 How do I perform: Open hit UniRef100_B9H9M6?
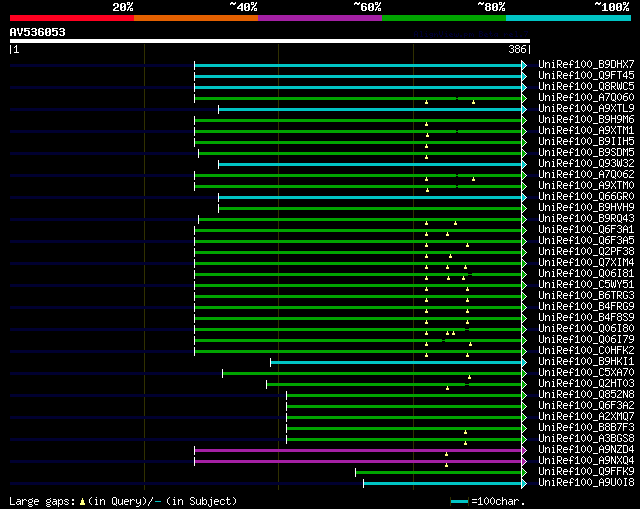pos(586,120)
